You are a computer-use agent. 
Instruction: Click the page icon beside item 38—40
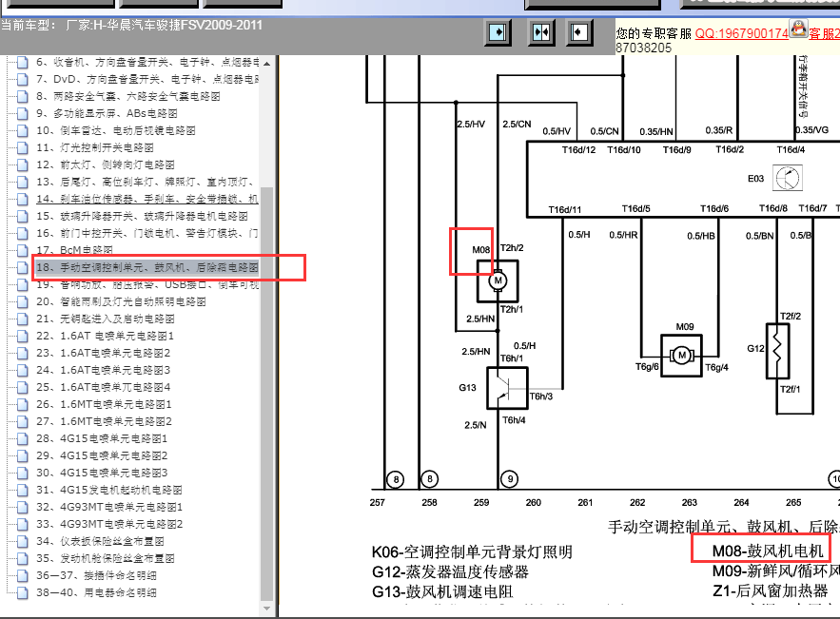(x=23, y=593)
